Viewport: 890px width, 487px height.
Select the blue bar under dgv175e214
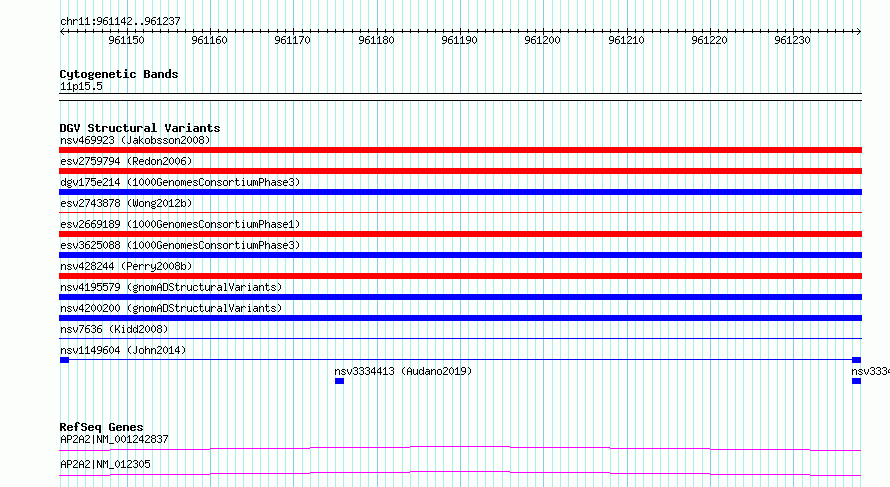point(460,192)
